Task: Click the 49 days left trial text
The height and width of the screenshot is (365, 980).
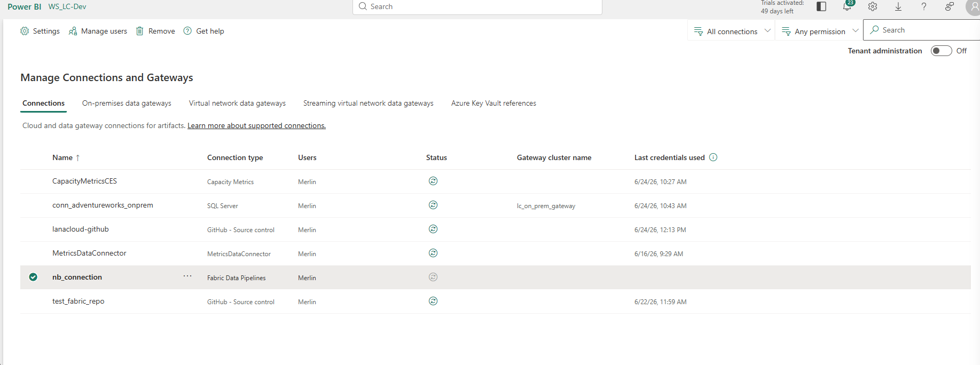Action: tap(777, 11)
